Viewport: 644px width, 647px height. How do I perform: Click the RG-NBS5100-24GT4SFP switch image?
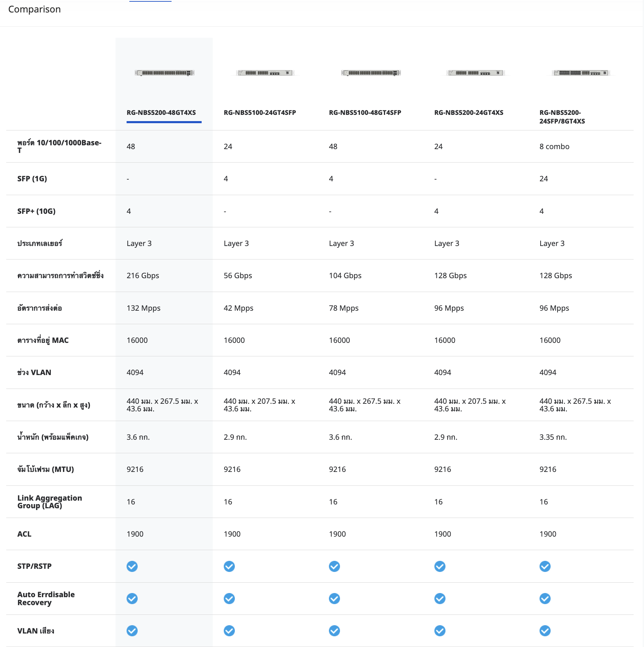(265, 73)
